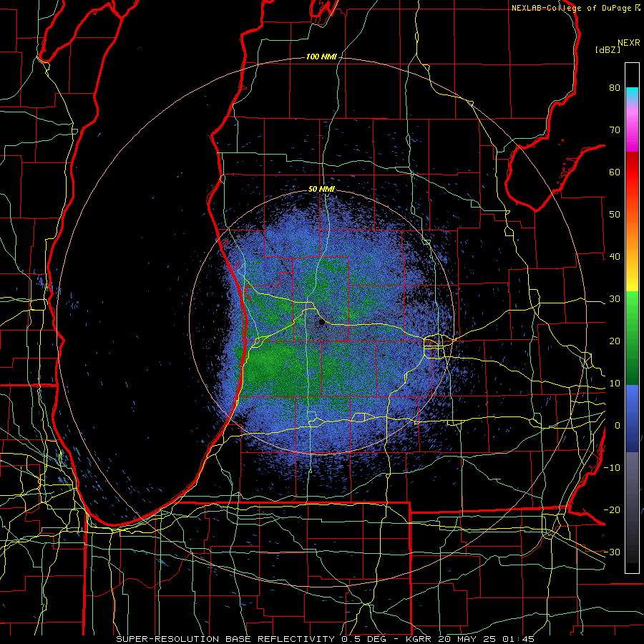Click the 100 NMI range ring label

click(x=321, y=57)
